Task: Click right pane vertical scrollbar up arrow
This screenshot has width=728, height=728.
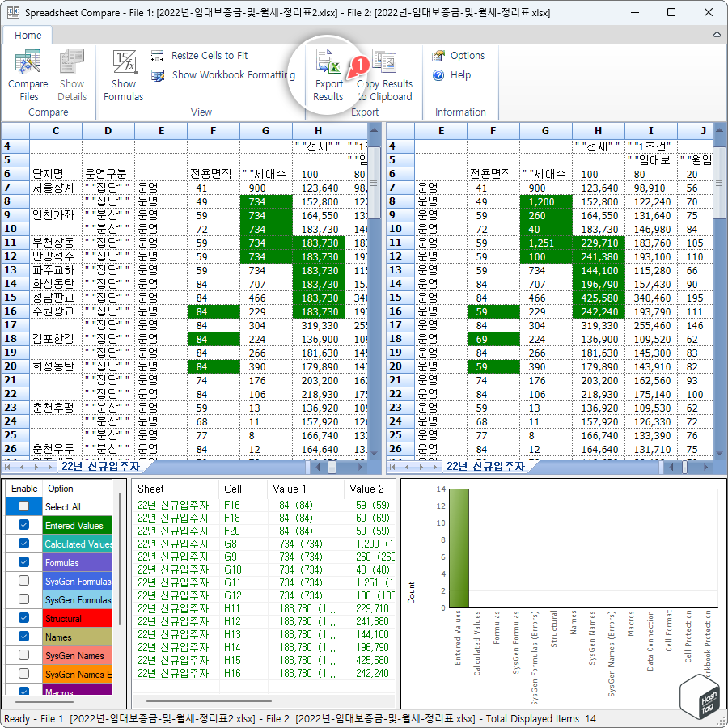Action: [x=719, y=130]
